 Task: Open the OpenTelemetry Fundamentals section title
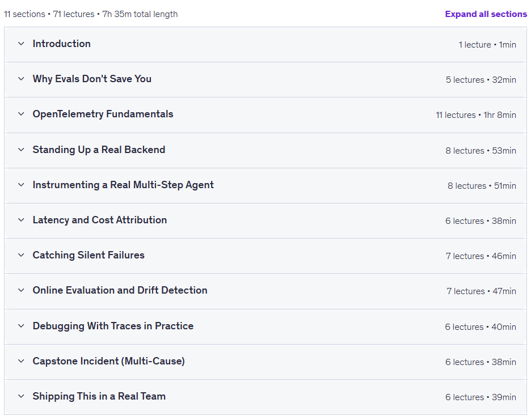tap(103, 114)
